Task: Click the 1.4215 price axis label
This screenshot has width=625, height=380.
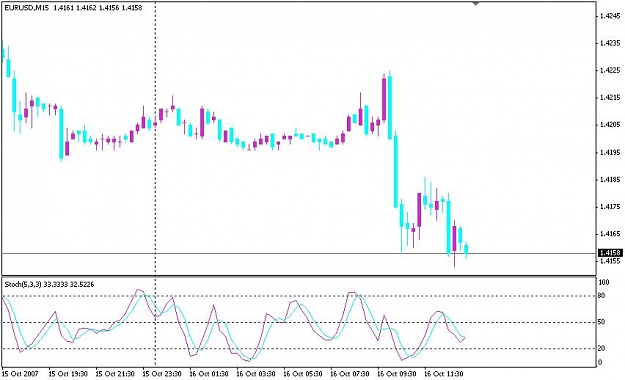Action: (x=610, y=98)
